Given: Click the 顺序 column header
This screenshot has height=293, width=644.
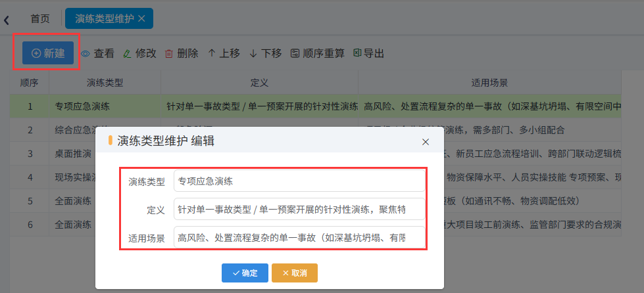Looking at the screenshot, I should tap(30, 83).
